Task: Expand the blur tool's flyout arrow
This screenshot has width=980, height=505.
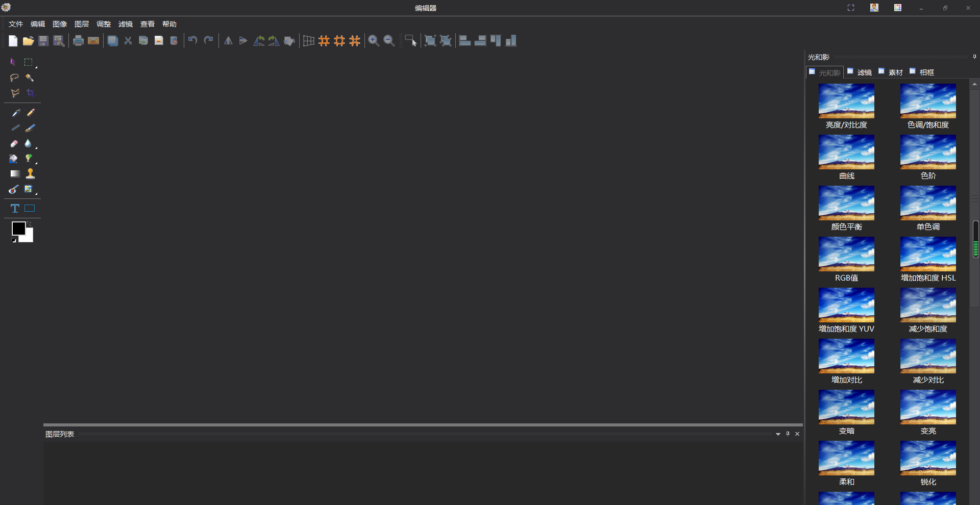Action: (x=36, y=148)
